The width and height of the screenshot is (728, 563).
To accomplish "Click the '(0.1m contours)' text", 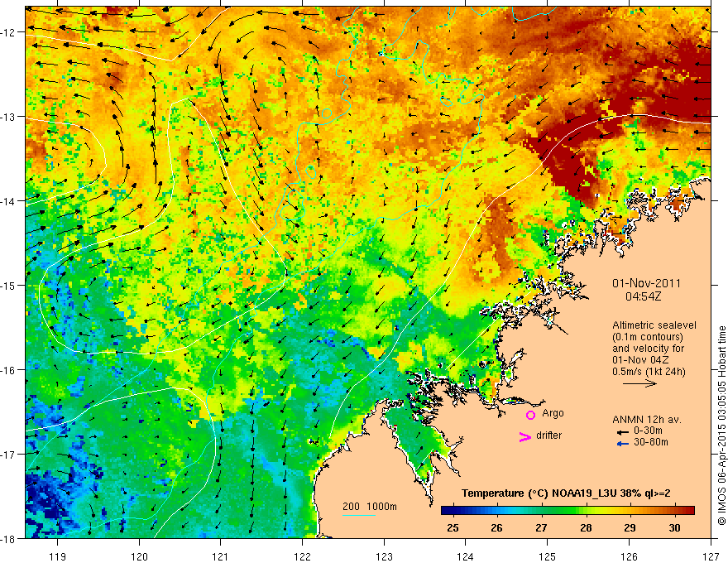I will [648, 337].
